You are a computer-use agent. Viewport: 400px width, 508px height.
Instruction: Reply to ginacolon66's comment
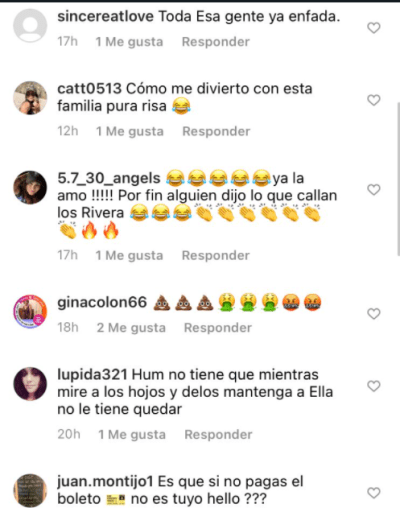[218, 328]
